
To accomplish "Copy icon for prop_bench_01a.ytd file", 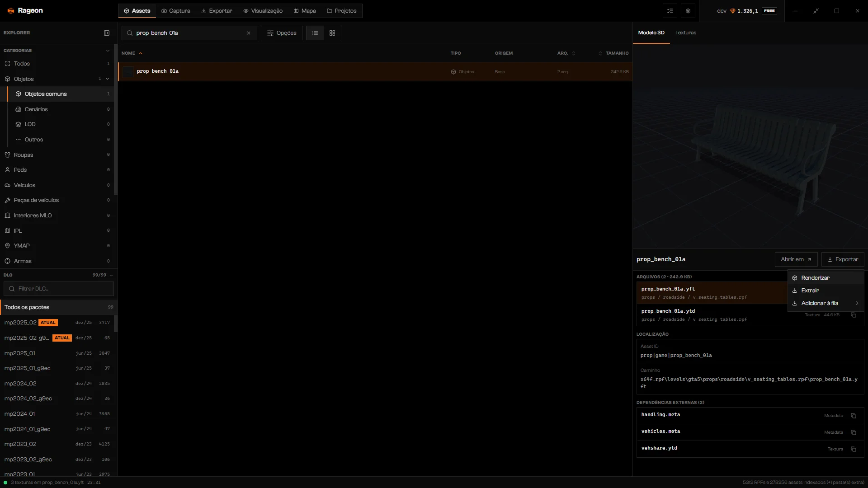I will click(x=854, y=315).
